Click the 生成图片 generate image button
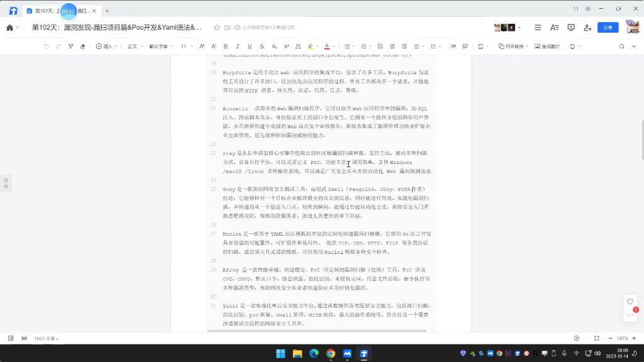The width and height of the screenshot is (644, 362). pos(547,47)
